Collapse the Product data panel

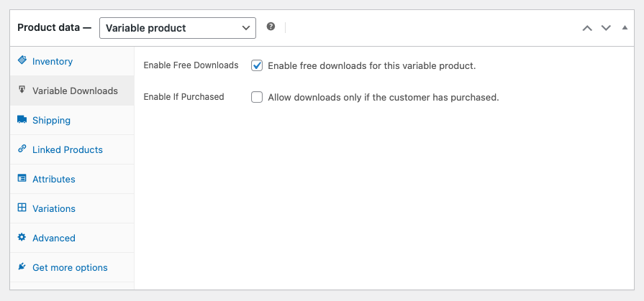(x=625, y=28)
